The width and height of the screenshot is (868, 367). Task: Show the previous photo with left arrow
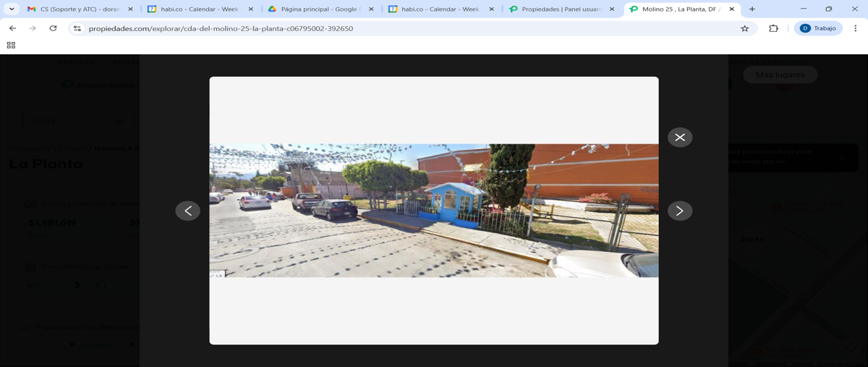pos(188,211)
